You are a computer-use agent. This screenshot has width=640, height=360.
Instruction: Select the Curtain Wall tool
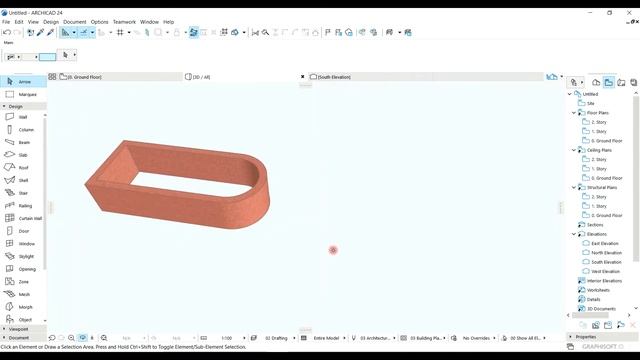tap(22, 218)
